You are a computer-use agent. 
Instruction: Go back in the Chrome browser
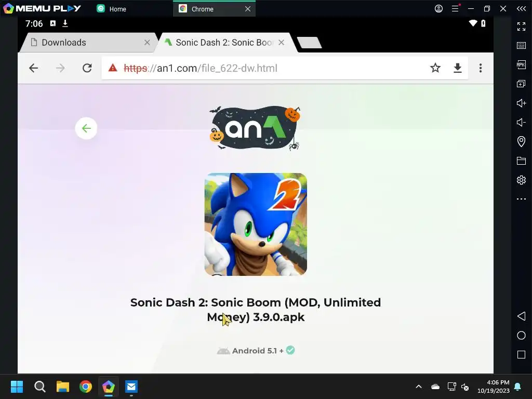tap(34, 68)
